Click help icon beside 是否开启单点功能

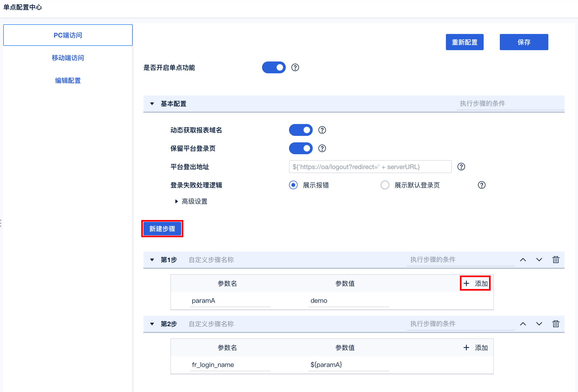click(x=295, y=67)
